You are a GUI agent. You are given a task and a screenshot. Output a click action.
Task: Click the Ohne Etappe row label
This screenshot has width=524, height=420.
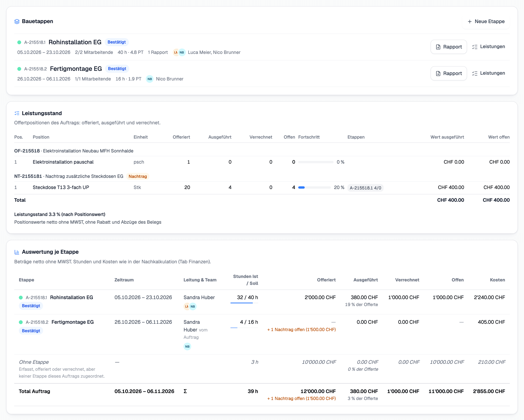[34, 362]
